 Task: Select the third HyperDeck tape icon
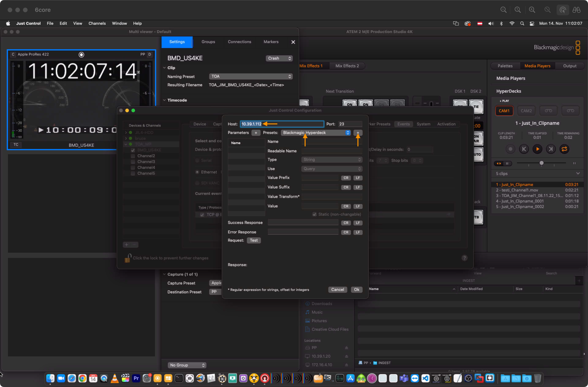click(548, 111)
